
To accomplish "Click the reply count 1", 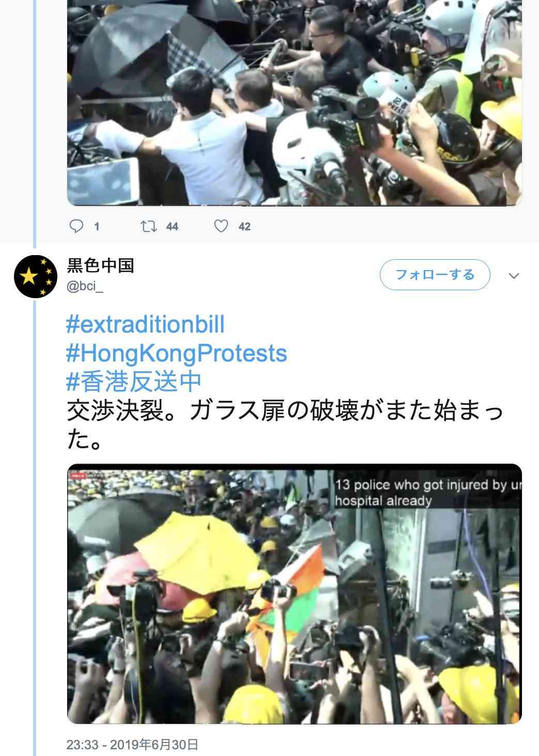I will point(97,226).
